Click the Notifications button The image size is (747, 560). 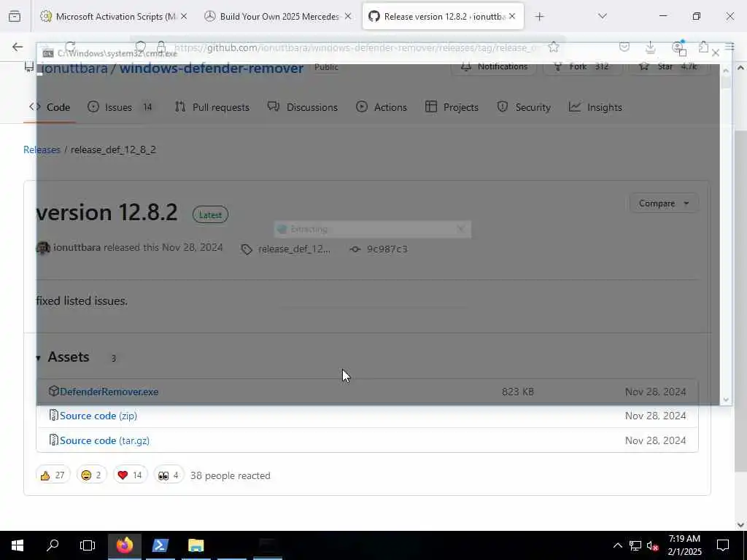(x=494, y=66)
